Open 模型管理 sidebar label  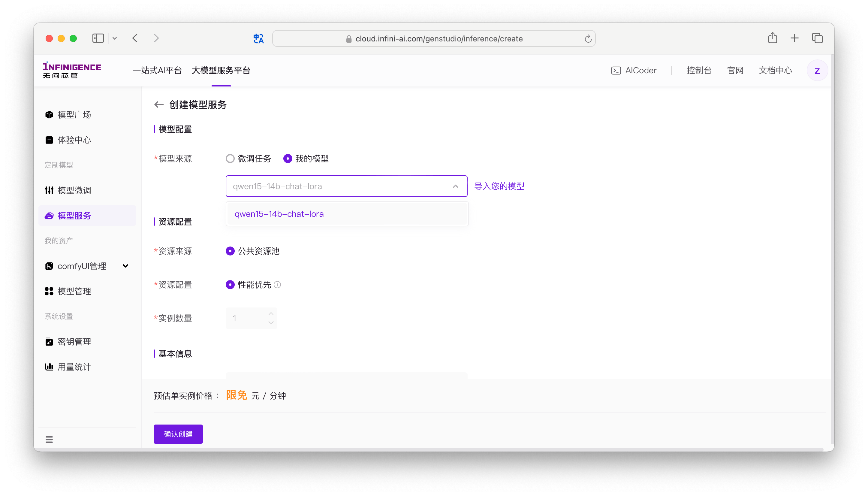click(x=74, y=291)
